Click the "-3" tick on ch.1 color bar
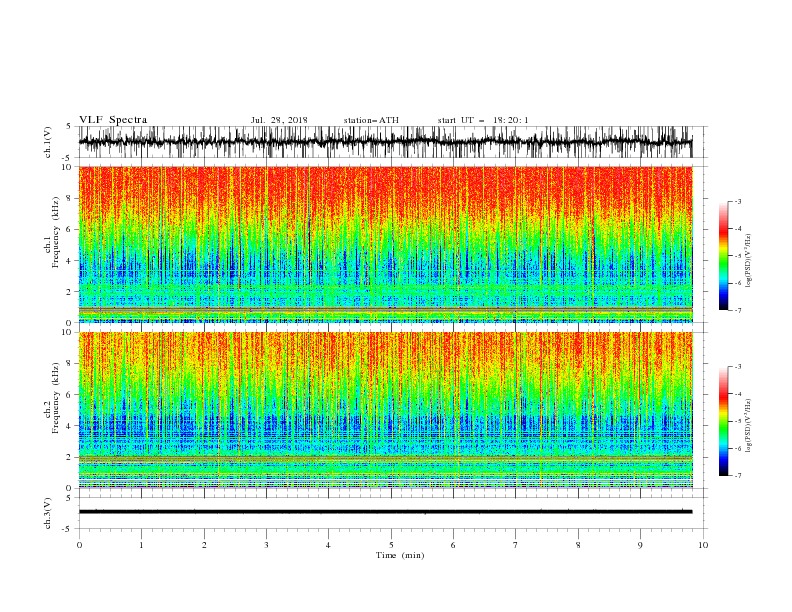The height and width of the screenshot is (612, 792). pos(737,201)
